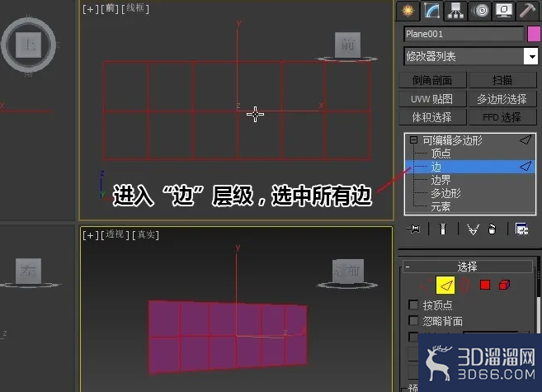Click the 倒角剖面 modifier button

(432, 80)
